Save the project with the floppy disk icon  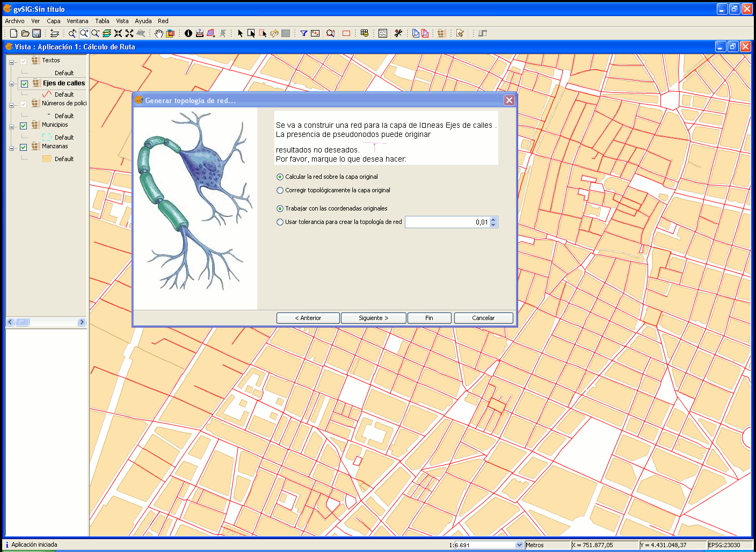(37, 33)
